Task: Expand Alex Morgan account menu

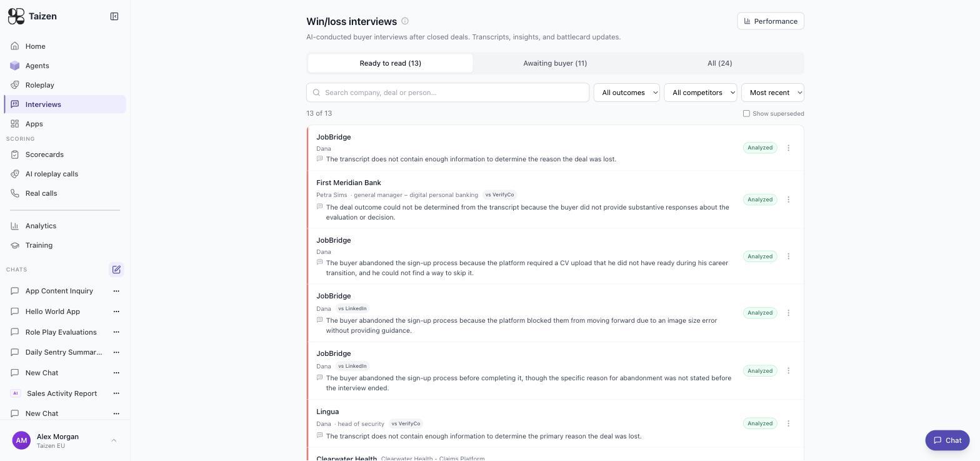Action: point(65,440)
